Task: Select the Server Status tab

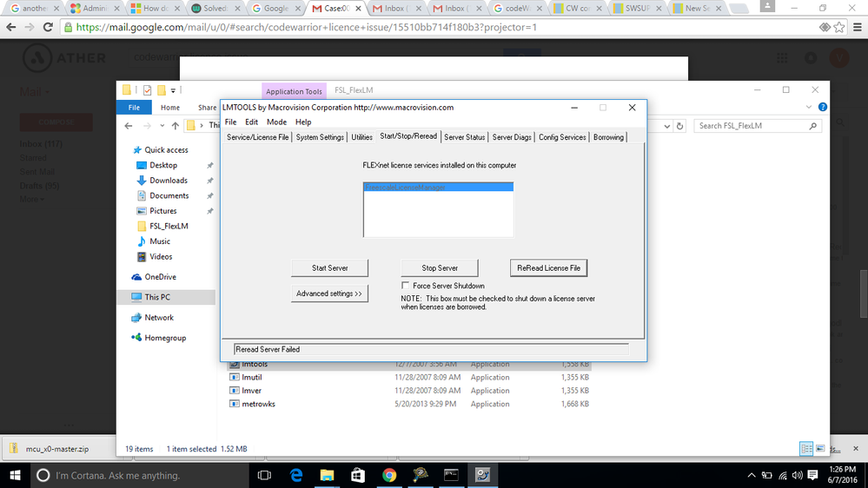Action: click(x=465, y=137)
